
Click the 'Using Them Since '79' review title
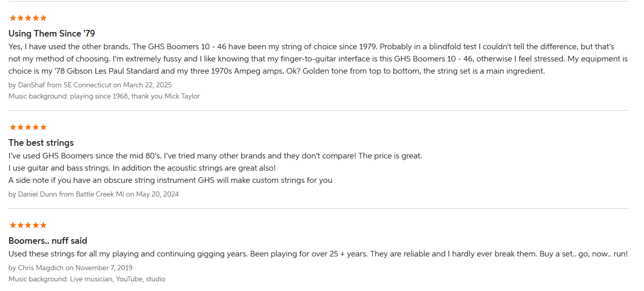click(x=52, y=34)
